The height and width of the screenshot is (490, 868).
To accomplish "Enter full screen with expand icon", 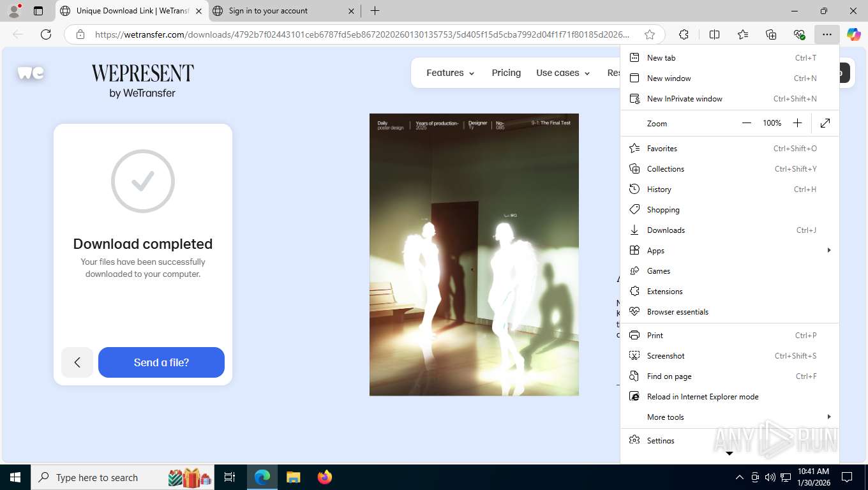I will pyautogui.click(x=825, y=123).
